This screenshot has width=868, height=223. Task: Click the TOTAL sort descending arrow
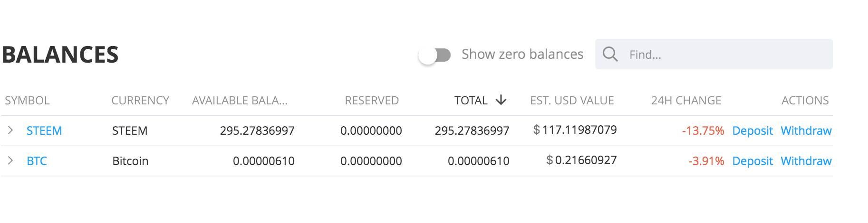pos(501,100)
